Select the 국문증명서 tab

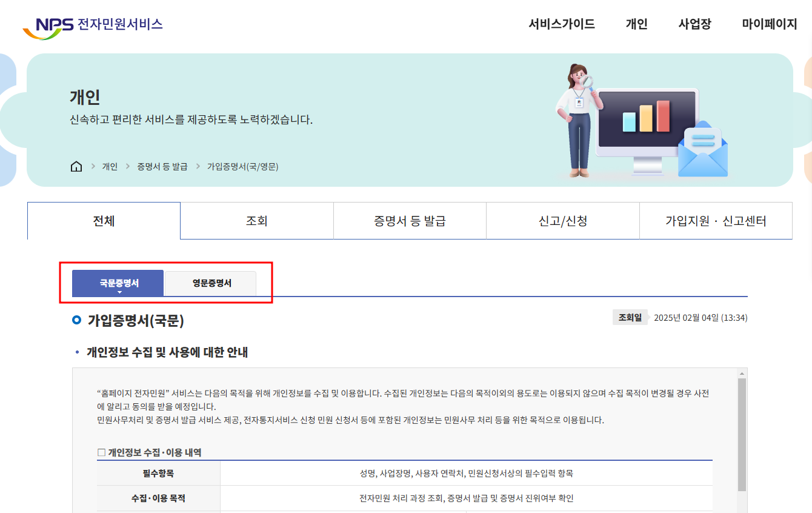pyautogui.click(x=118, y=281)
